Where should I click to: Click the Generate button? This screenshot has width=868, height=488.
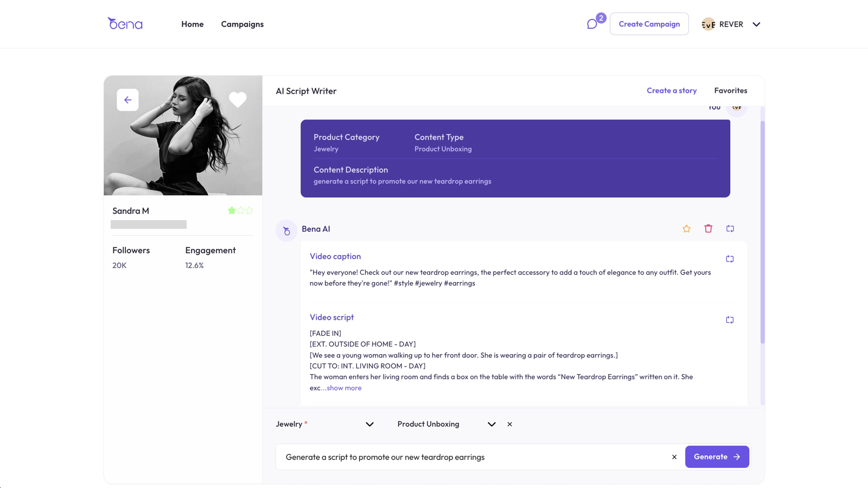[717, 457]
